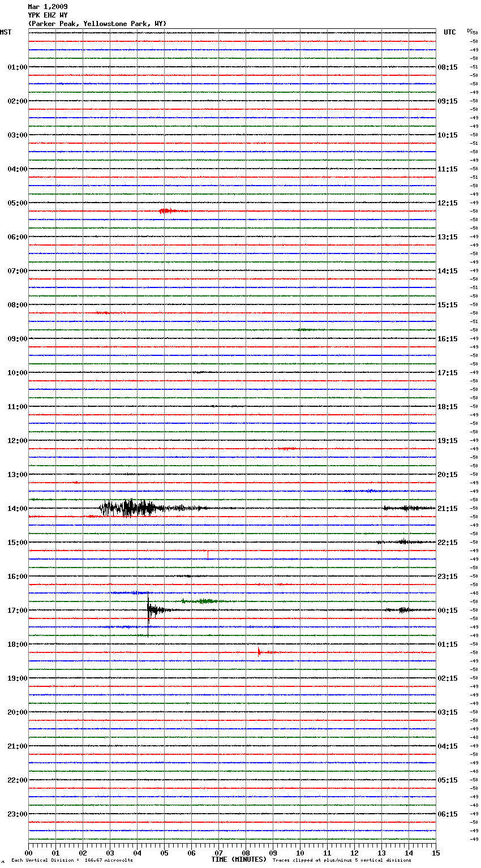Image resolution: width=481 pixels, height=868 pixels.
Task: Select the 23:00 MST time label
Action: 18,814
